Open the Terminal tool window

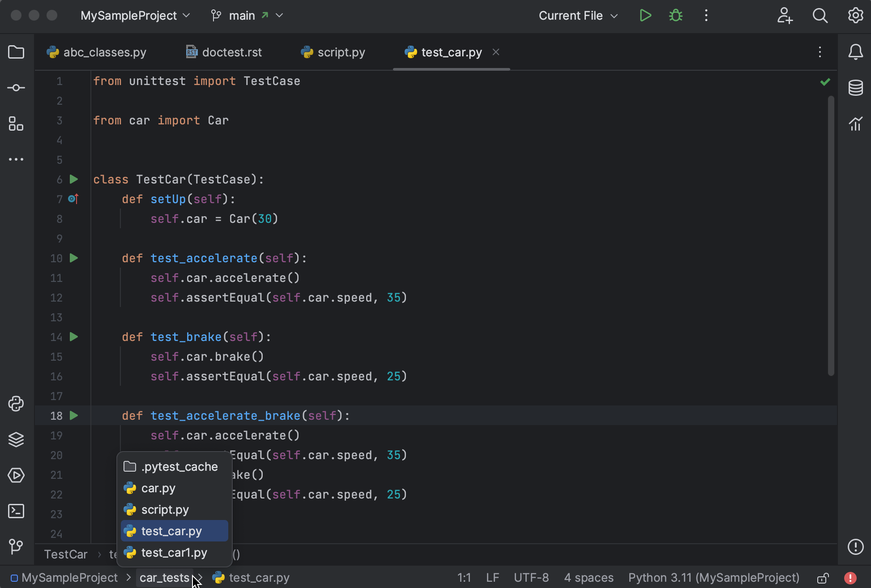point(16,511)
